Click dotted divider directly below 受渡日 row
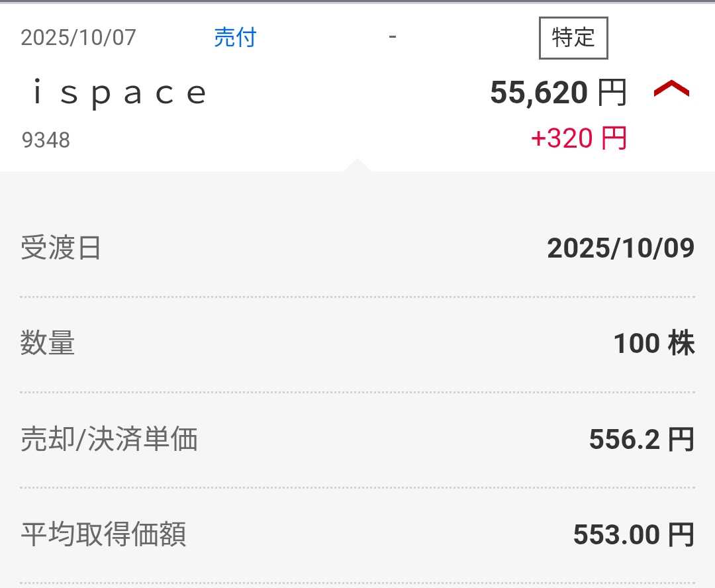 [358, 297]
